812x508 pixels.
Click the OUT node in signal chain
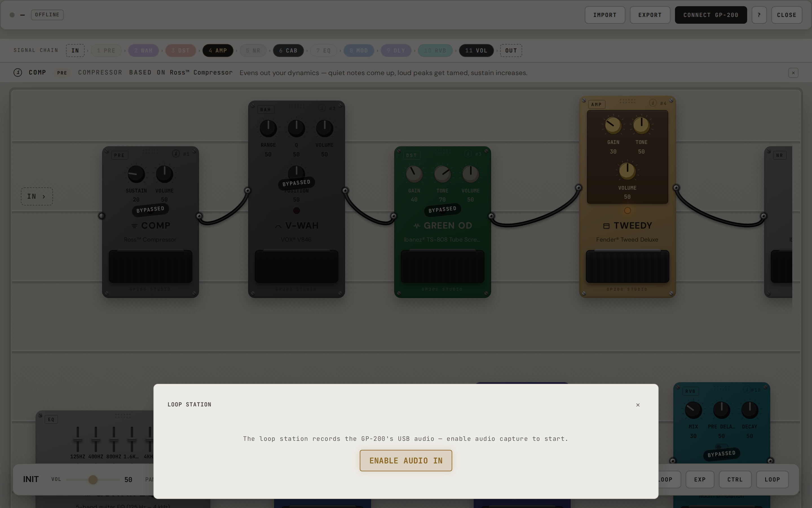click(x=511, y=51)
